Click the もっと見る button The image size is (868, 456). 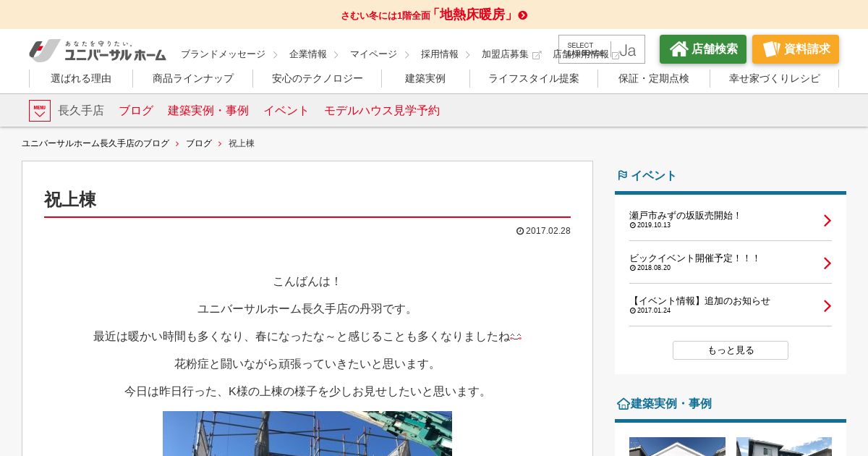pos(731,350)
